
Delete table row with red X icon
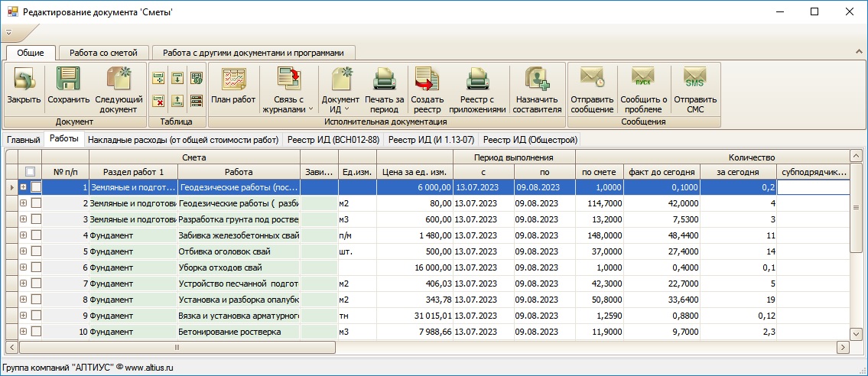click(x=159, y=101)
